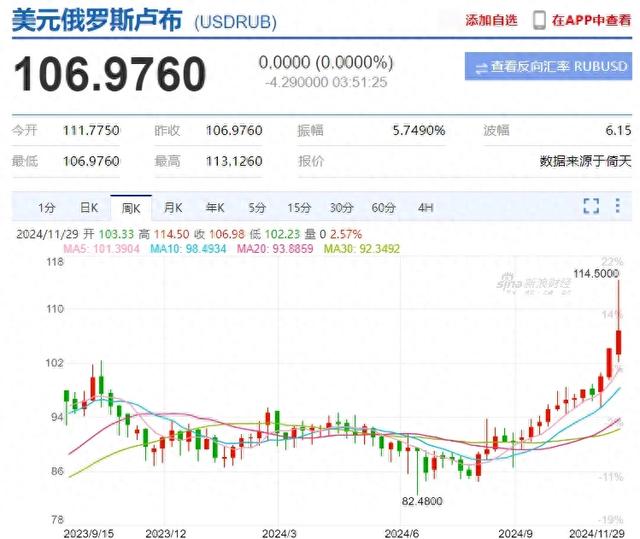Click the phone icon beside 在APP中查看
The width and height of the screenshot is (640, 539).
[540, 20]
